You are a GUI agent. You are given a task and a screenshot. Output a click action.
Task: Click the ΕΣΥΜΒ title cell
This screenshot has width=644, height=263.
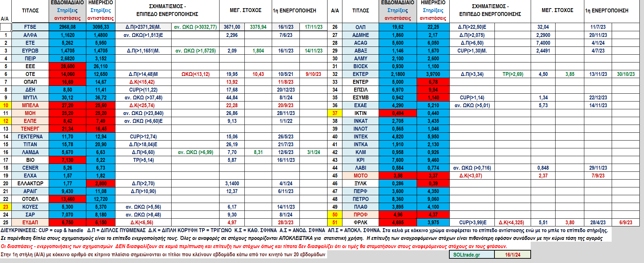coord(361,98)
